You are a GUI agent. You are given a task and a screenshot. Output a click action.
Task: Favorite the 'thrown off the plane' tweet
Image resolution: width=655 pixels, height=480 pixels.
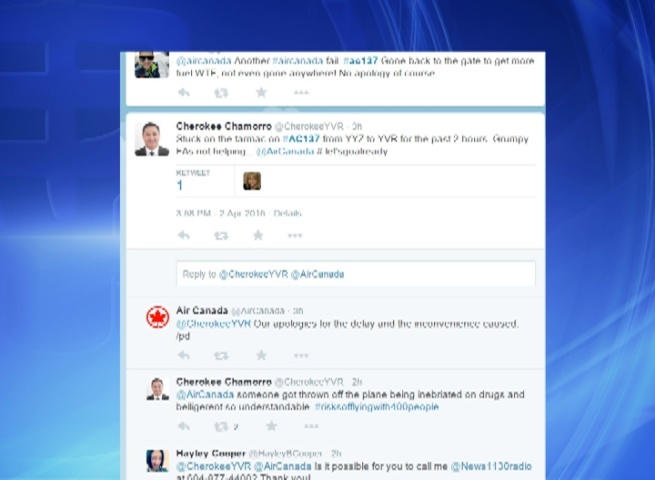pyautogui.click(x=272, y=426)
